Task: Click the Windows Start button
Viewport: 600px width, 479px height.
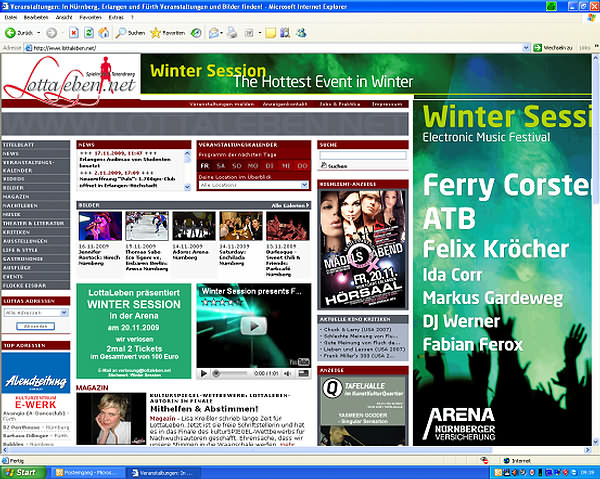Action: tap(20, 471)
